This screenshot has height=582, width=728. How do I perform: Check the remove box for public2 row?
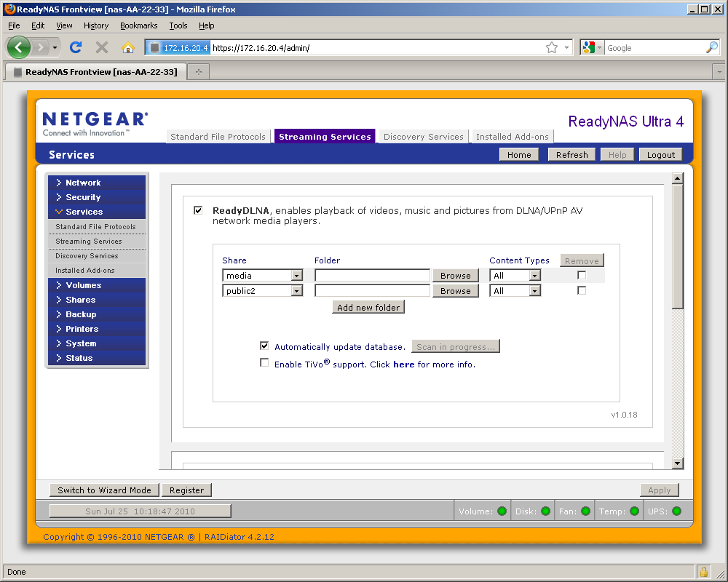point(581,290)
